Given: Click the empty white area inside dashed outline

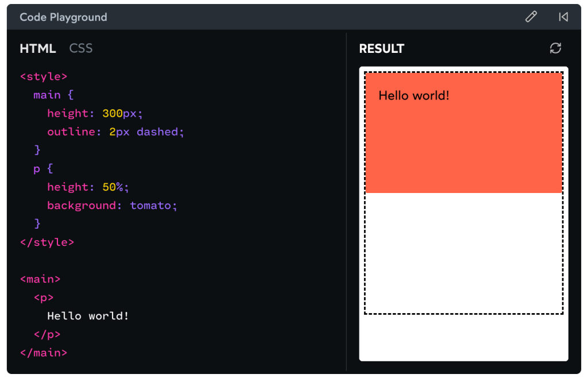Looking at the screenshot, I should pos(464,253).
